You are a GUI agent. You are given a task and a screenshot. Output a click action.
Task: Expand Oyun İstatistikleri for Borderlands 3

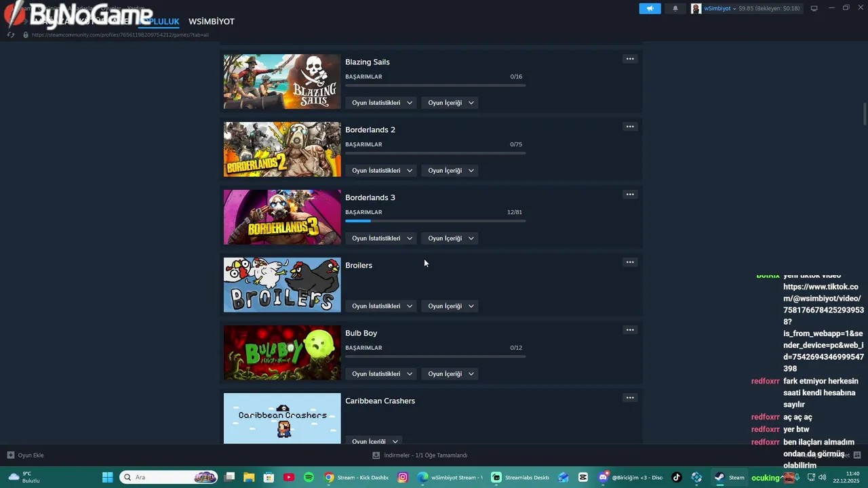382,239
